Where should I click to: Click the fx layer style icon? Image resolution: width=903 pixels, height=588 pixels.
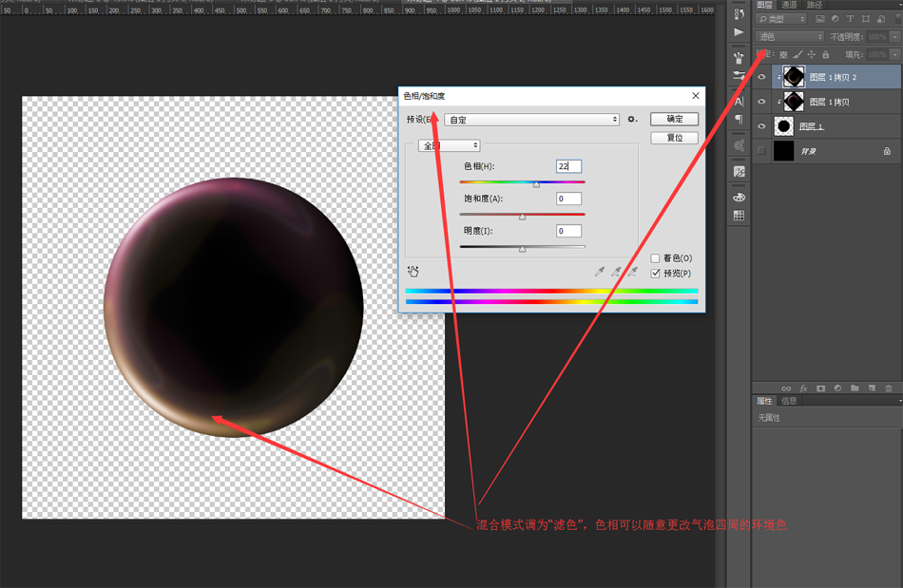[x=803, y=389]
